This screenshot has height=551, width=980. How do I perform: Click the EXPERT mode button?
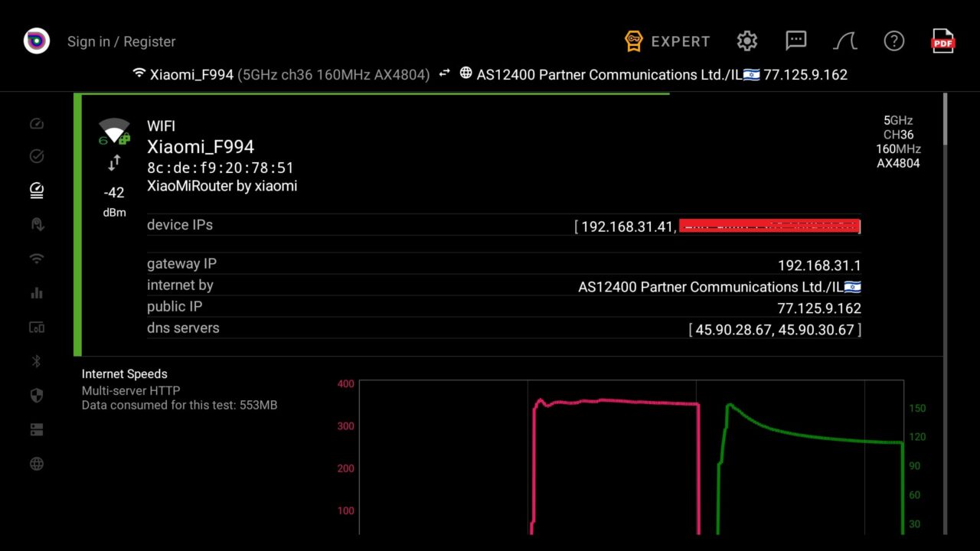[x=667, y=41]
